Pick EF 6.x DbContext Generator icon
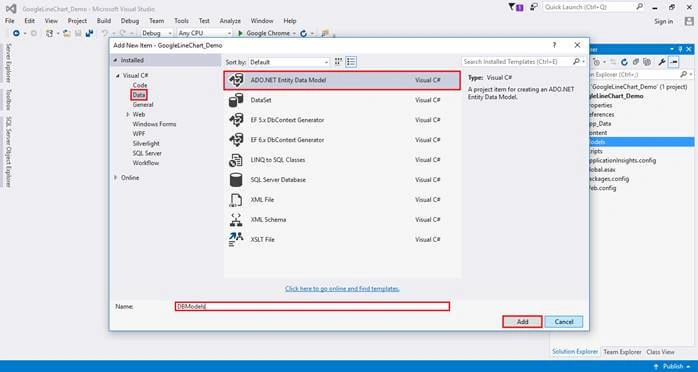The width and height of the screenshot is (698, 372). point(236,140)
